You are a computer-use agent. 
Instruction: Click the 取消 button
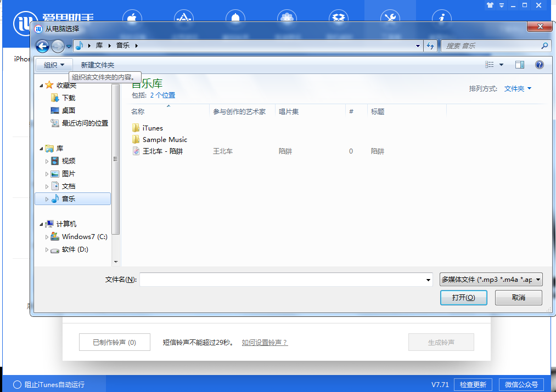pos(519,298)
